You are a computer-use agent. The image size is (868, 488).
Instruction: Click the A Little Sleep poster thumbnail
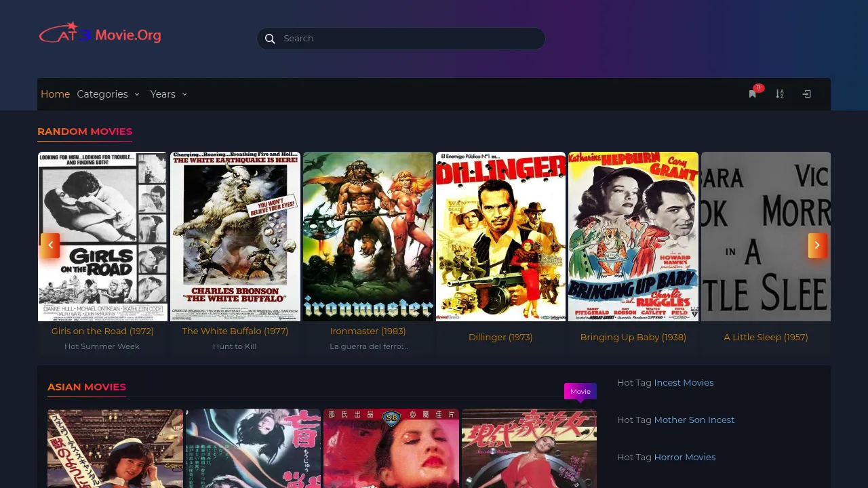[x=765, y=236]
